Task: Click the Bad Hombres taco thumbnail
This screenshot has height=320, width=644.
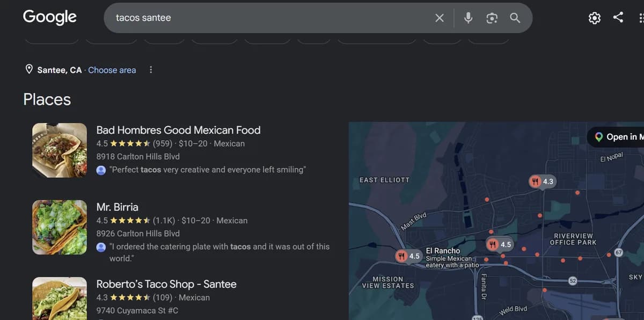Action: pyautogui.click(x=60, y=150)
